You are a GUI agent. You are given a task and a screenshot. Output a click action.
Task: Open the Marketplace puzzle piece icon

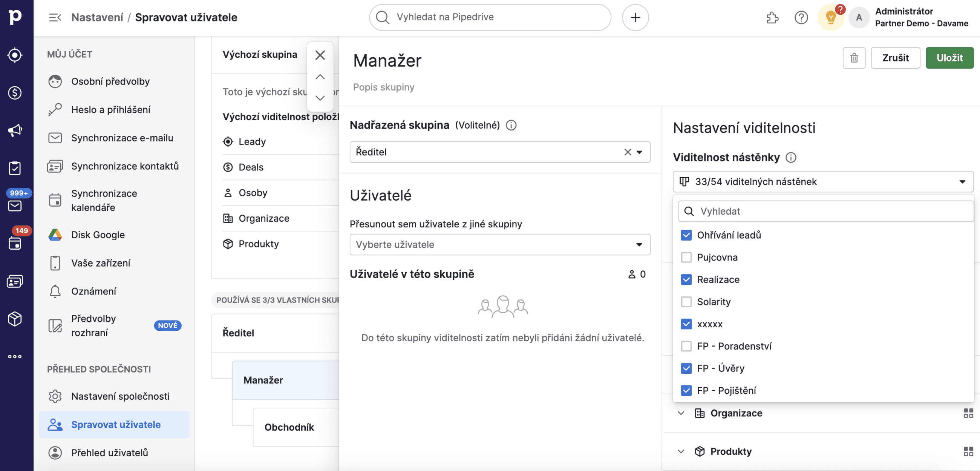772,17
